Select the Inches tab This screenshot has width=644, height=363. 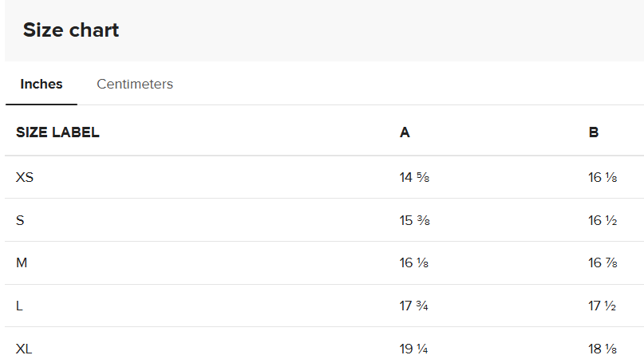(x=41, y=84)
